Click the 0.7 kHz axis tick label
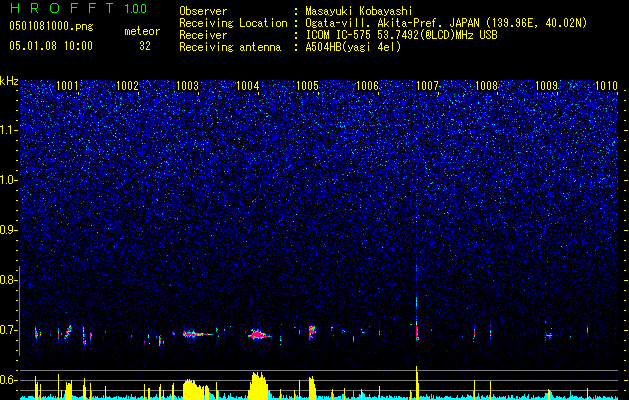 pos(8,330)
